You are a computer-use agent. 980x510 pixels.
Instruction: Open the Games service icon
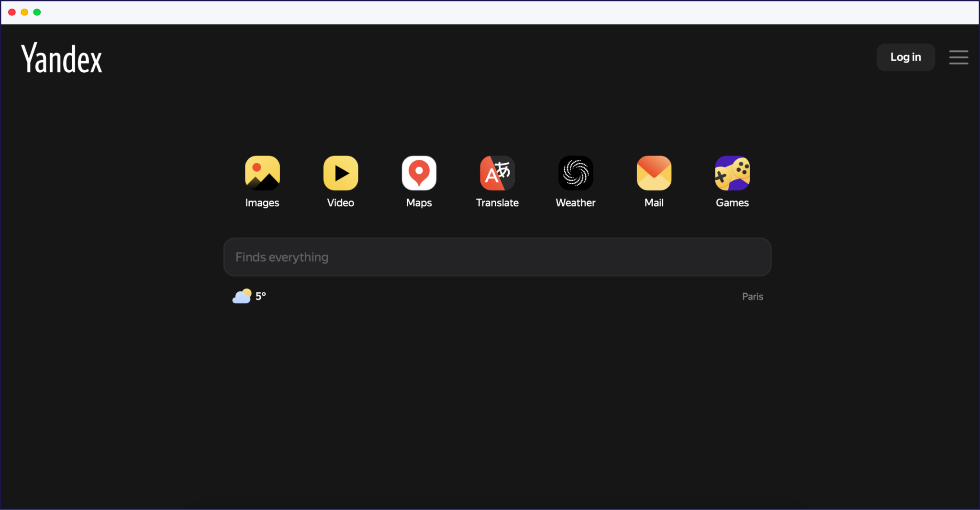732,173
